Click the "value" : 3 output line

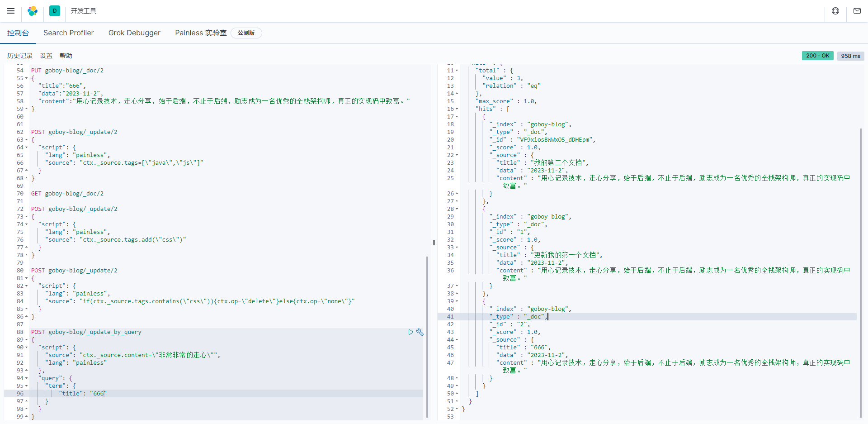pyautogui.click(x=503, y=78)
